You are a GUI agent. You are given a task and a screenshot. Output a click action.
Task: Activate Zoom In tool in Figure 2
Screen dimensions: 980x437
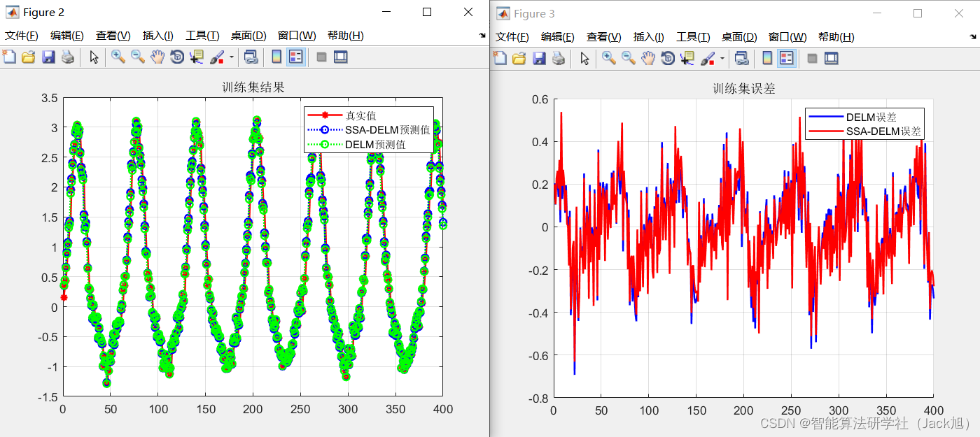118,57
